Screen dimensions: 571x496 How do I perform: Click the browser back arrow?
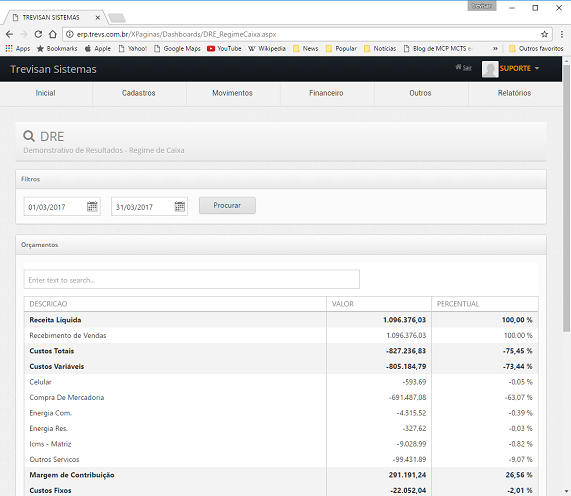(x=9, y=34)
